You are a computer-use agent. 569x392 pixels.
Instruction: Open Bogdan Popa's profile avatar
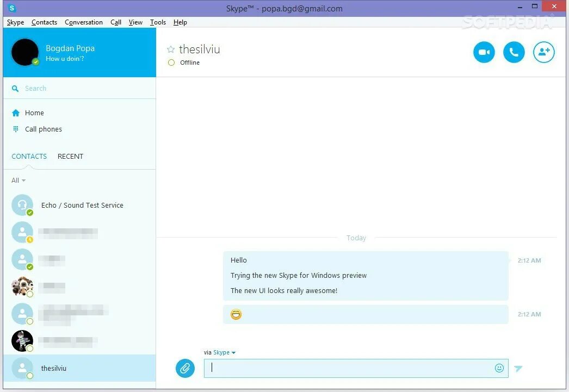(x=25, y=52)
